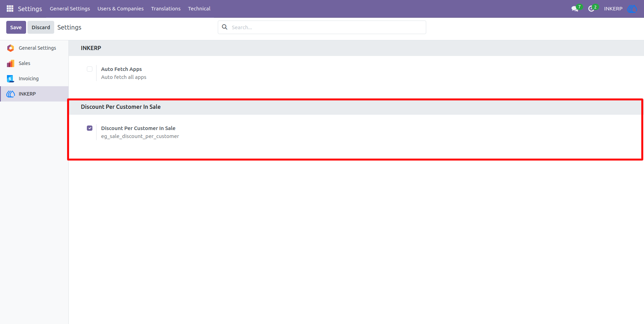
Task: Click the Settings app title
Action: [30, 9]
